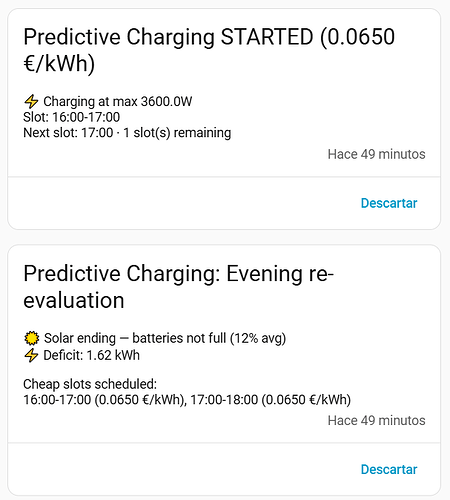
Task: Click the Charging at max 3600.0W text
Action: point(118,102)
